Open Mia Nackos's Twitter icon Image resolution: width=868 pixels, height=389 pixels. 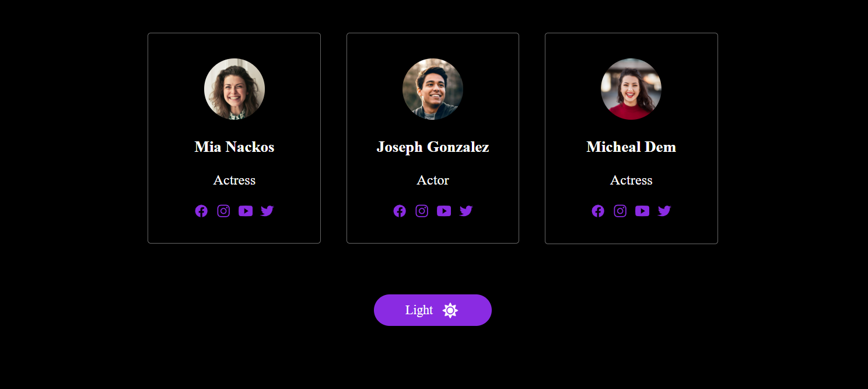[x=267, y=211]
